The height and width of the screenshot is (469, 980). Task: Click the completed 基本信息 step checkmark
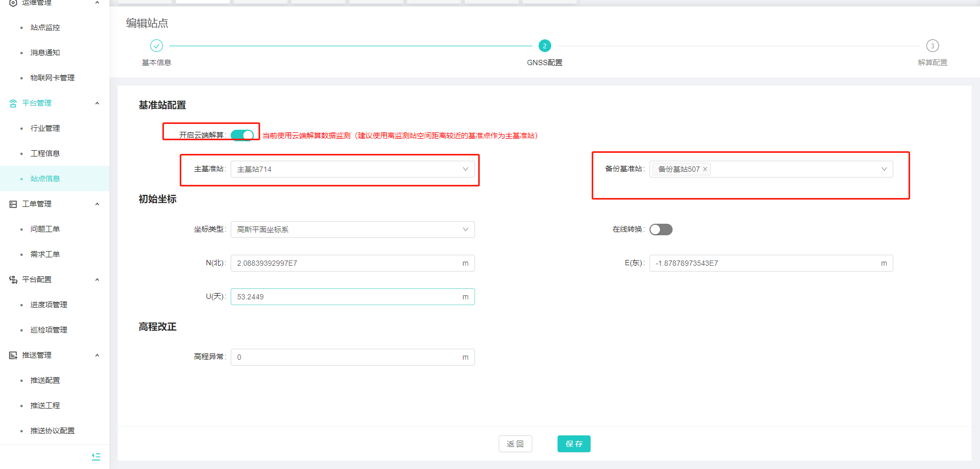coord(157,46)
